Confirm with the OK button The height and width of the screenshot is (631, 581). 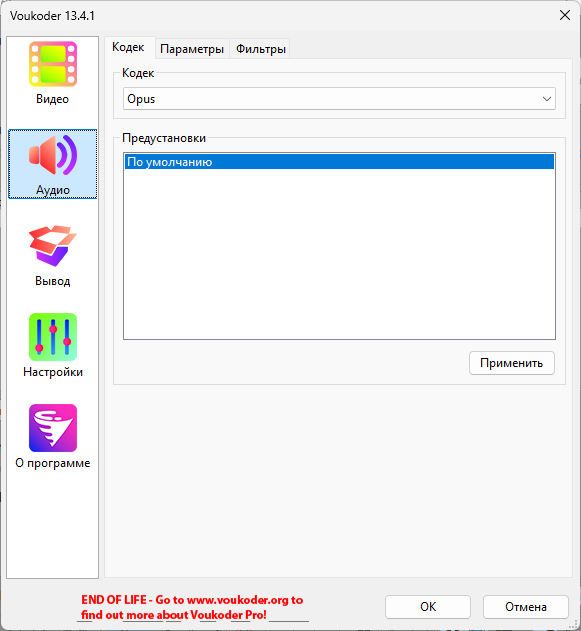point(428,607)
